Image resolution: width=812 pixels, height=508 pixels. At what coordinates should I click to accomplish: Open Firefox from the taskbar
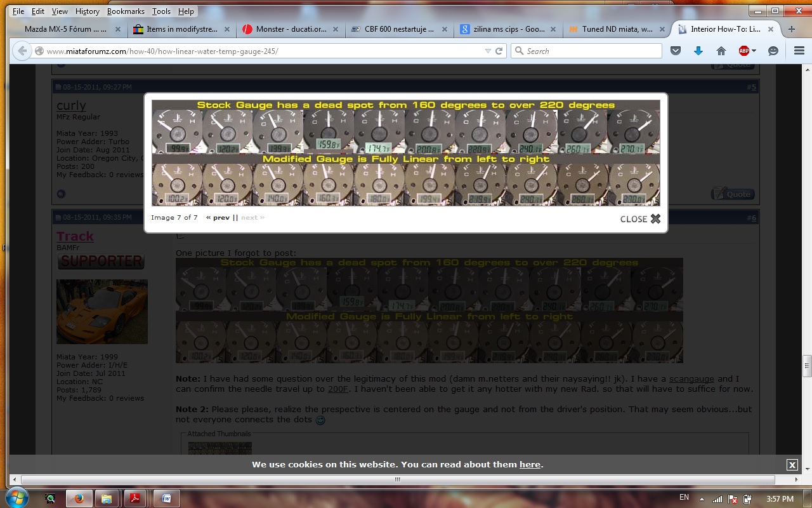[x=79, y=499]
